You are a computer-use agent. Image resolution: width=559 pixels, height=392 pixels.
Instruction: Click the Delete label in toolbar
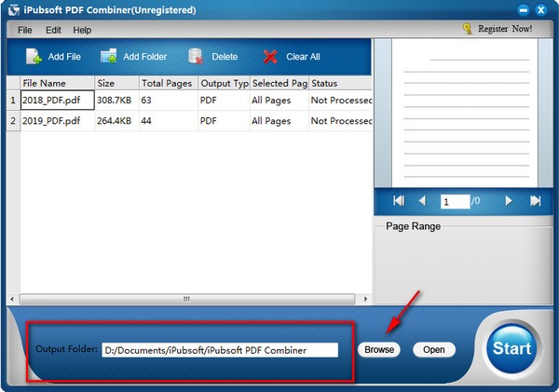(x=225, y=57)
